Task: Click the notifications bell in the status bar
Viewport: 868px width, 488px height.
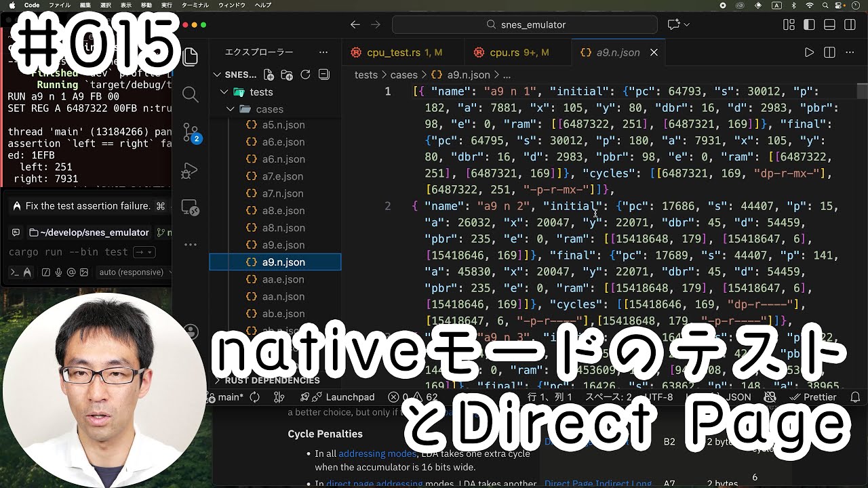Action: 855,397
